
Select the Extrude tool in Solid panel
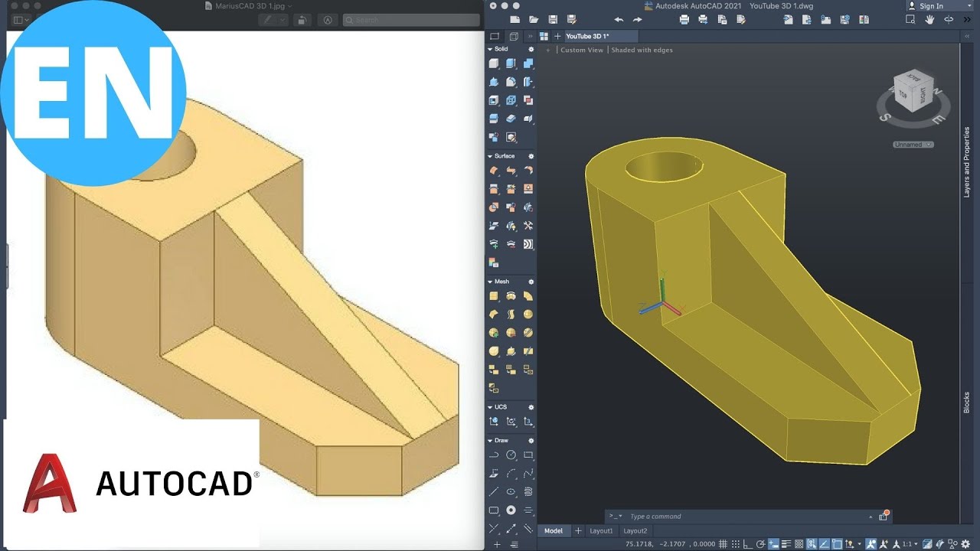pos(511,63)
